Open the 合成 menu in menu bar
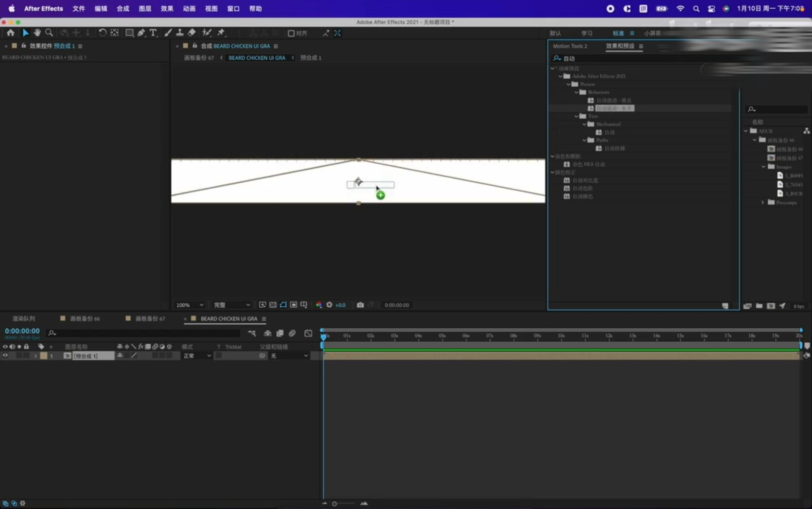 click(123, 9)
